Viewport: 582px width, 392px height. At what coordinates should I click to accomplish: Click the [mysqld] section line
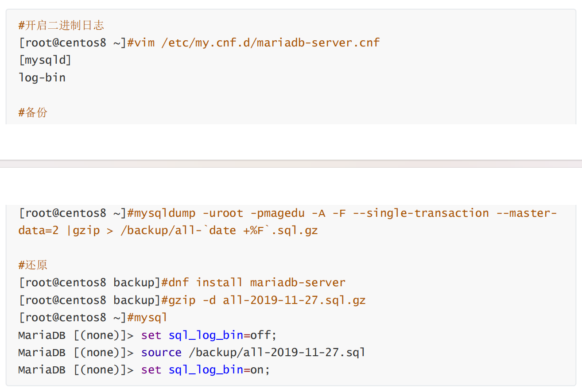point(45,60)
